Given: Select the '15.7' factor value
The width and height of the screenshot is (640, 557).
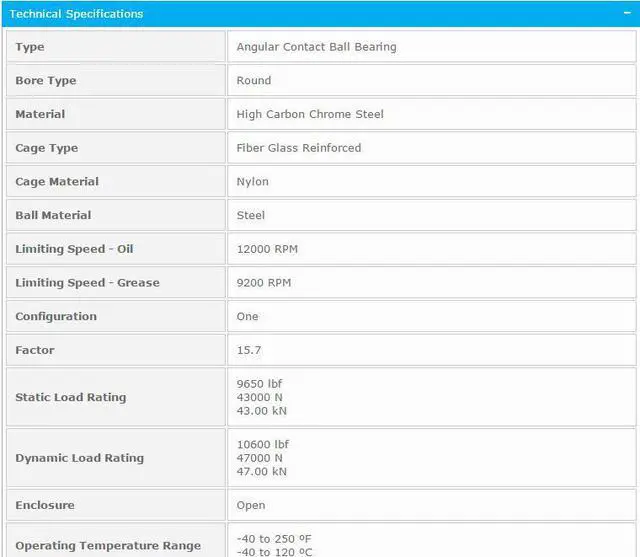Looking at the screenshot, I should (x=249, y=350).
